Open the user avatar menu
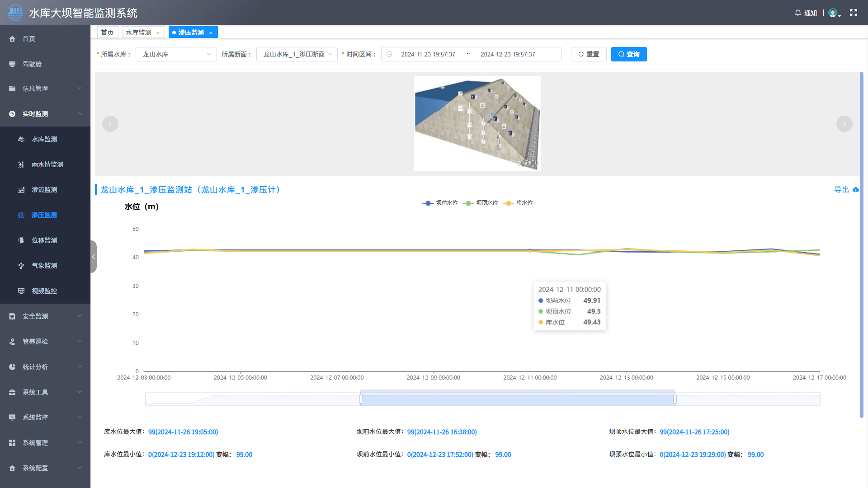868x488 pixels. point(833,13)
